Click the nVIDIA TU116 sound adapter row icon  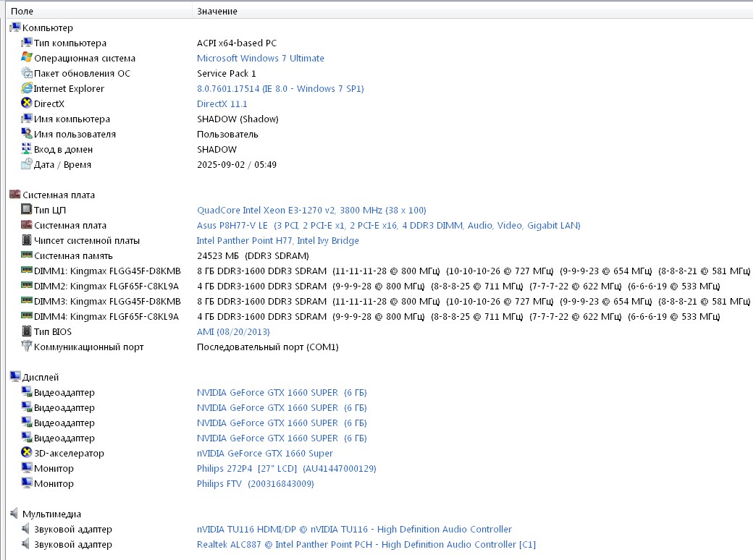click(26, 529)
